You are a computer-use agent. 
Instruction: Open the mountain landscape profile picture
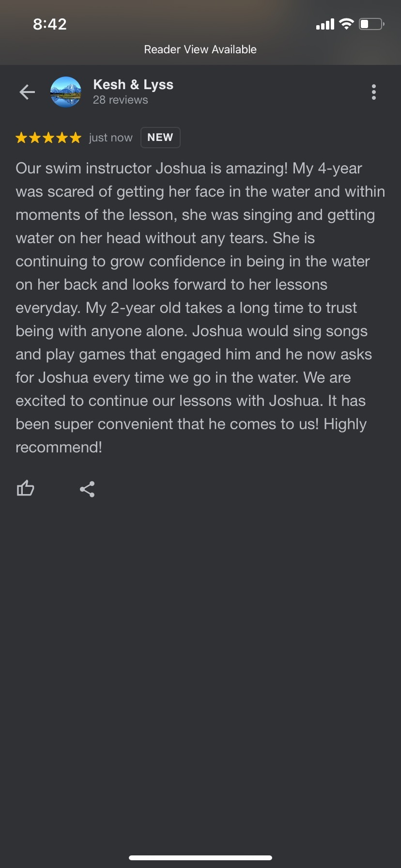coord(66,92)
